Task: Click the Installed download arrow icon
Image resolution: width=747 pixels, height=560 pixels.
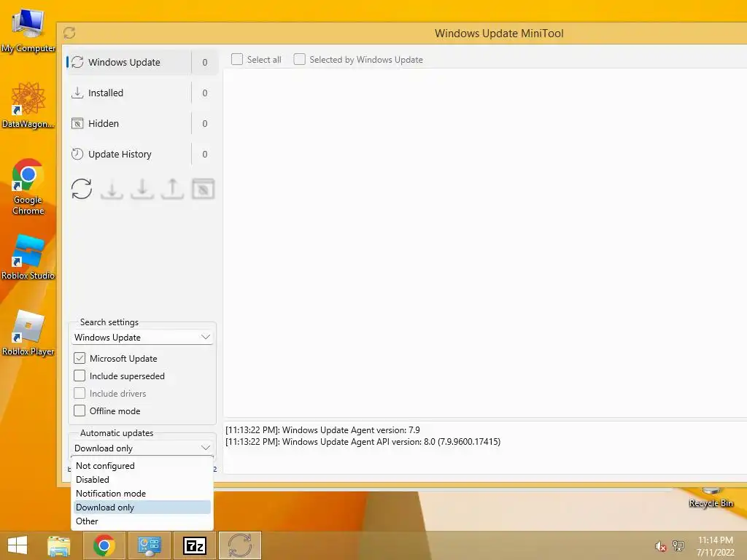Action: [77, 93]
